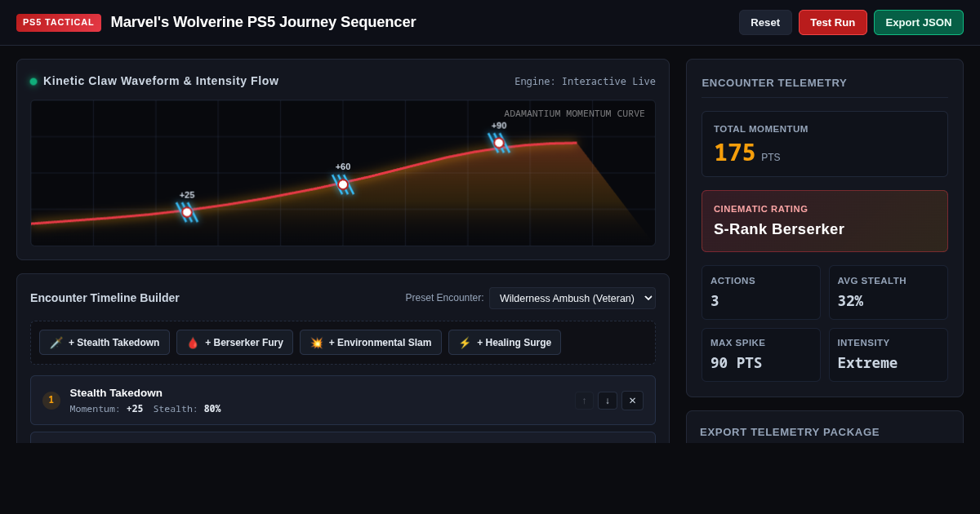Click the Stealth Takedown timeline row title
Viewport: 980px width, 514px height.
coord(116,392)
